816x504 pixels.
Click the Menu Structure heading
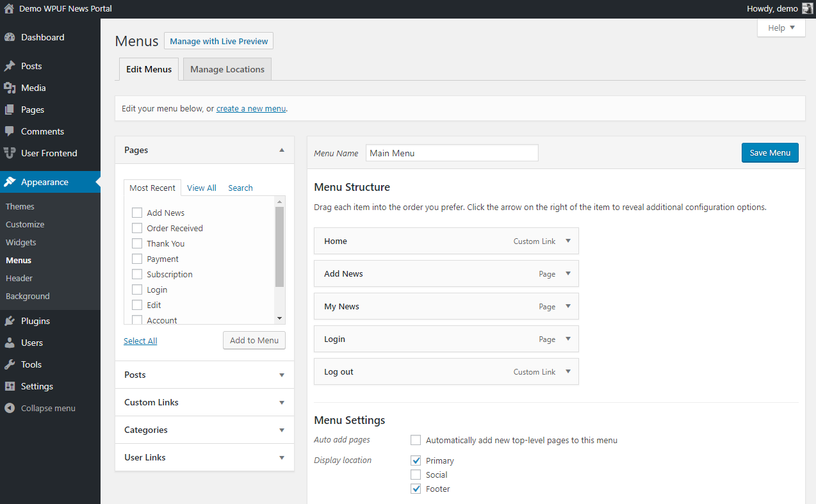pyautogui.click(x=352, y=187)
